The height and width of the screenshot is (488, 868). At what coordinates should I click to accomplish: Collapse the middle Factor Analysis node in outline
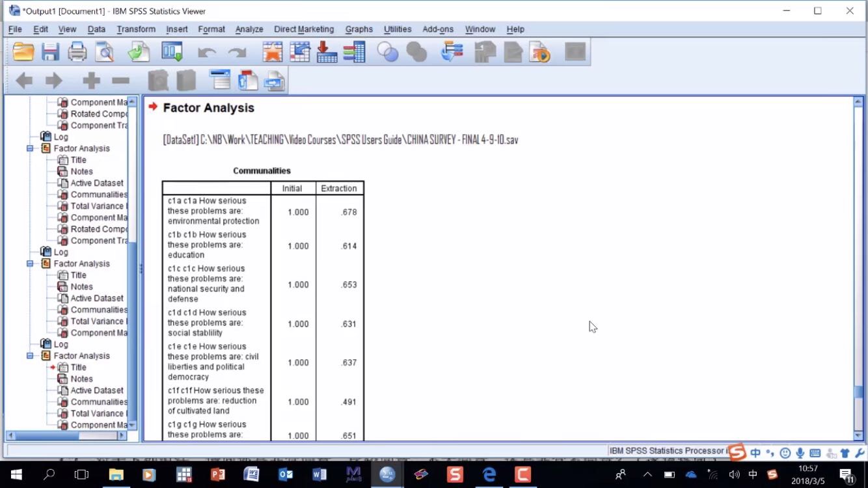tap(30, 264)
